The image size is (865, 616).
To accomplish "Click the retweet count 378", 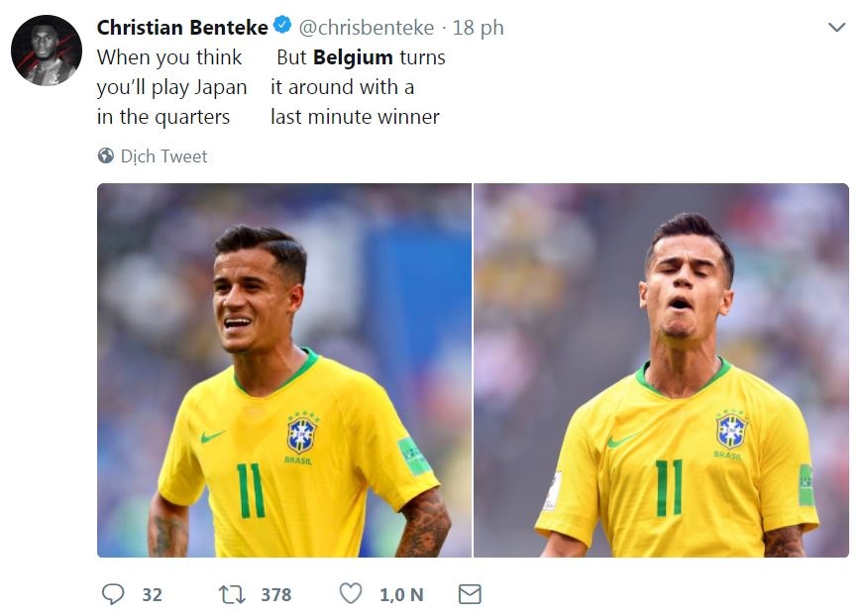I will pos(276,594).
